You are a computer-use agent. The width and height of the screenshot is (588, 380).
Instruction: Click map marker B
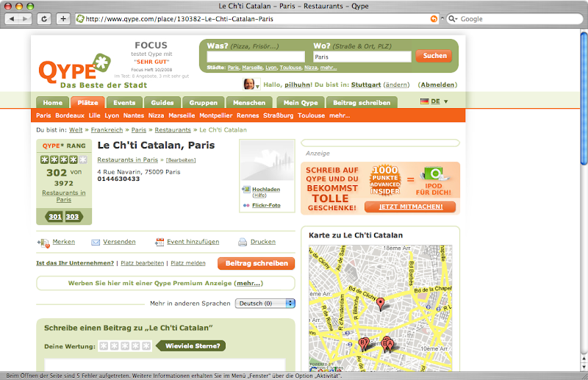(363, 343)
